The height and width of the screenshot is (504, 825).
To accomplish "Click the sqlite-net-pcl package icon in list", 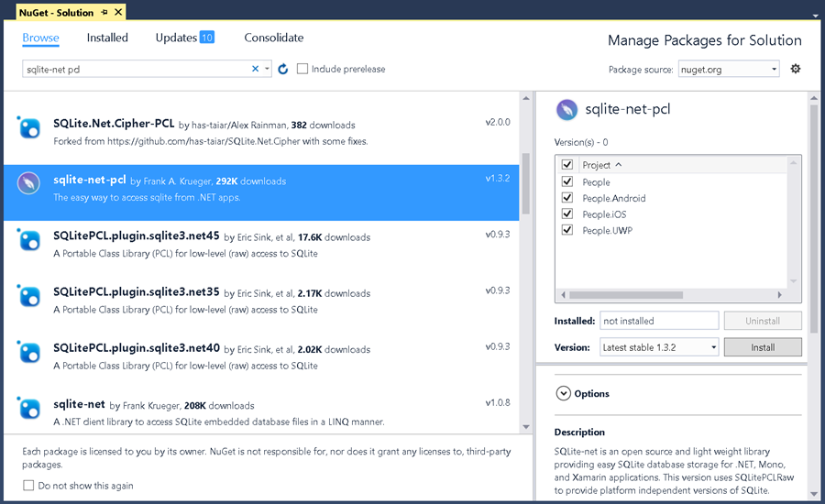I will [x=28, y=183].
